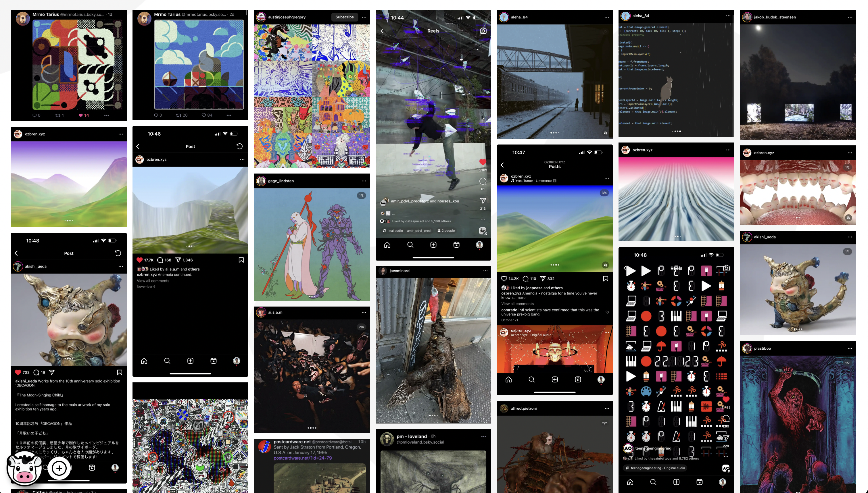
Task: Open Create tab in 10:47 Posts nav bar
Action: tap(555, 380)
